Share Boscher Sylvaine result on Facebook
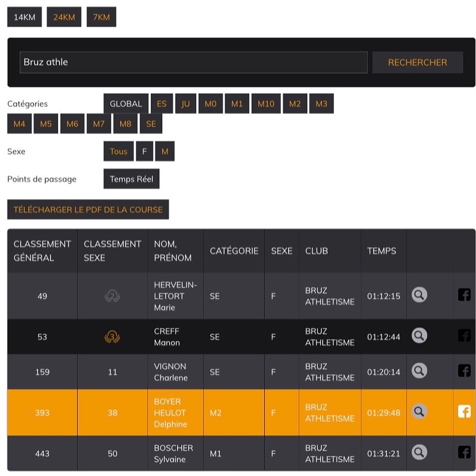This screenshot has height=476, width=476. [x=464, y=452]
